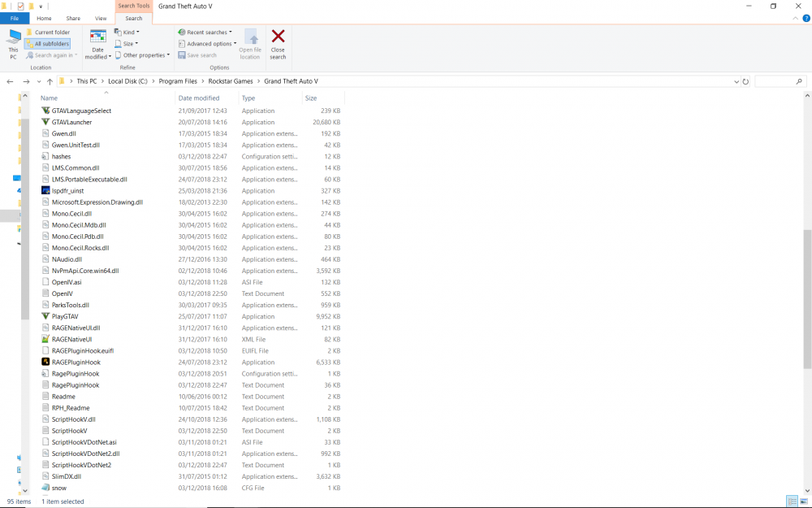Go back with the Back arrow
This screenshot has height=508, width=812.
(10, 81)
